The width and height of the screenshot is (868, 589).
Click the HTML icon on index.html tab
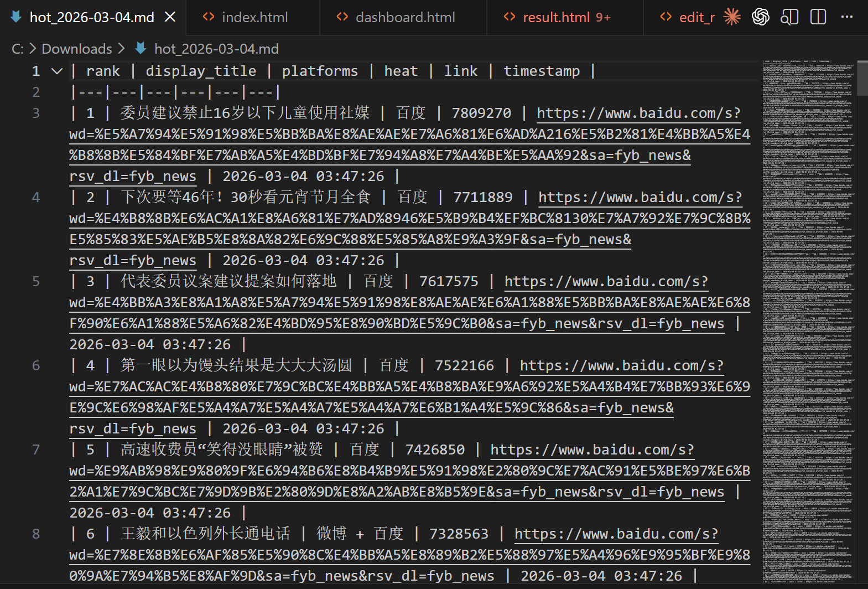tap(209, 17)
